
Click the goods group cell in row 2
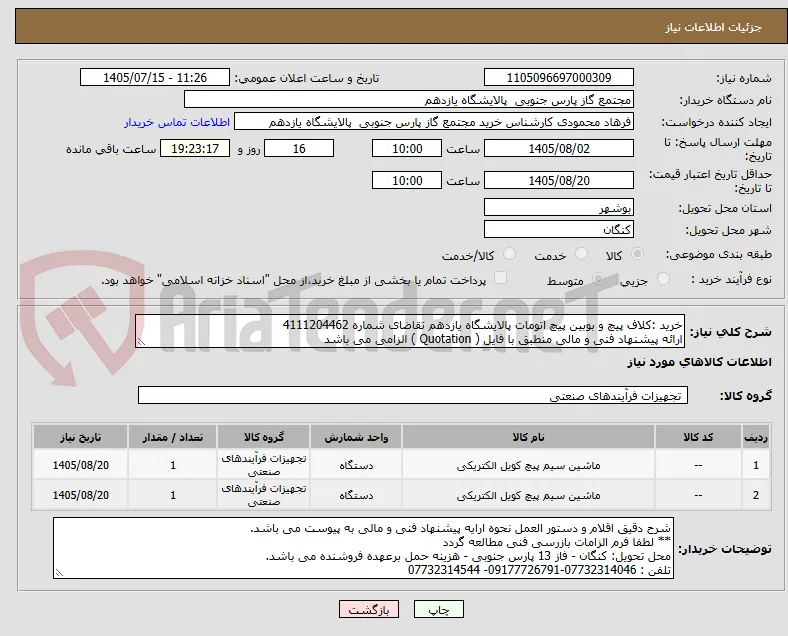pos(264,495)
